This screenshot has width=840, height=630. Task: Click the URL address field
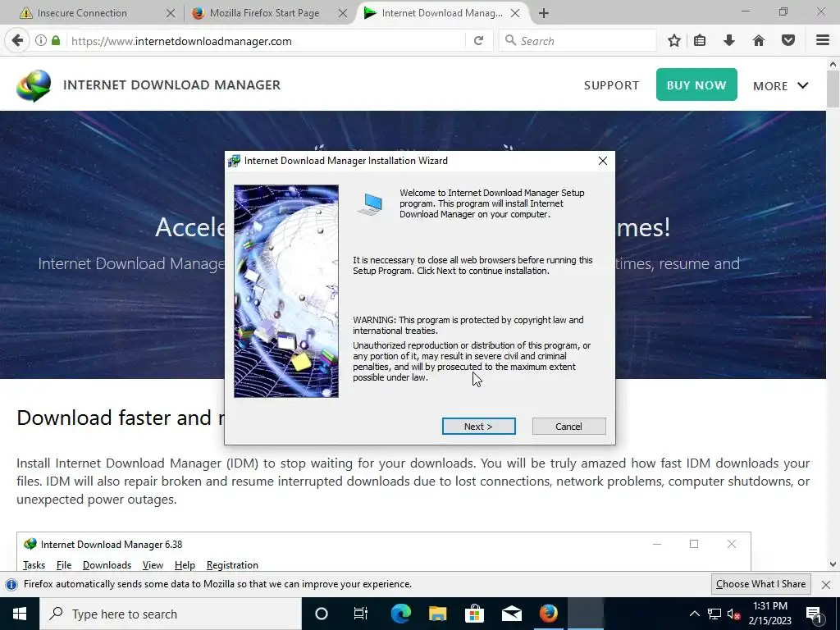265,41
